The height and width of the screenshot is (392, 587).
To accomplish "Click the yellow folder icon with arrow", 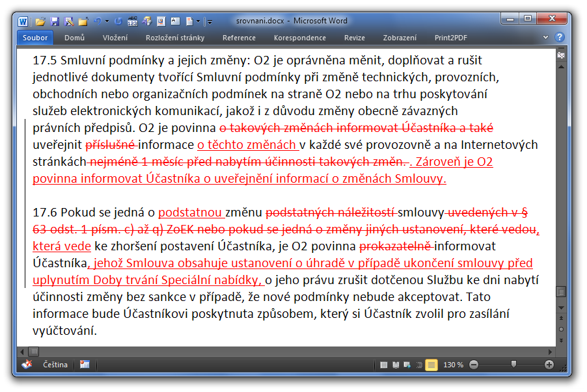I will 83,21.
